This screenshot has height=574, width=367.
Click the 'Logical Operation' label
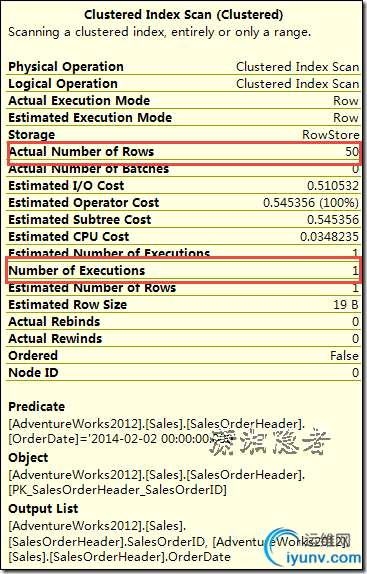[63, 83]
